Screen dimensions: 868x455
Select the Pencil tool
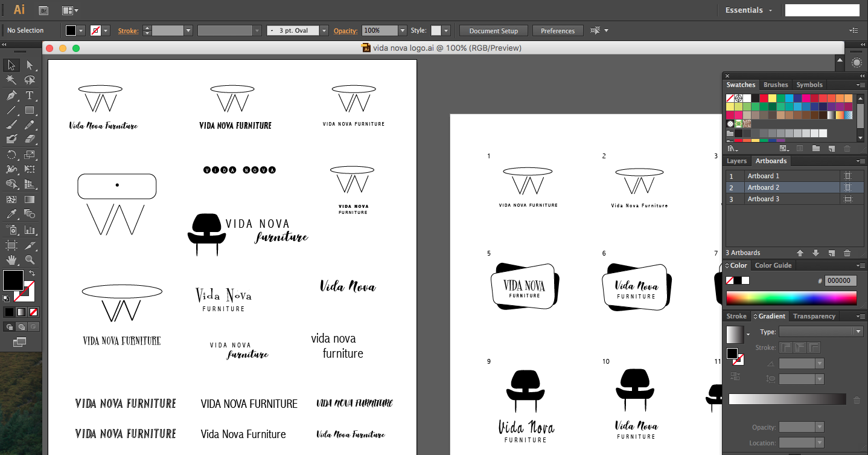click(30, 125)
